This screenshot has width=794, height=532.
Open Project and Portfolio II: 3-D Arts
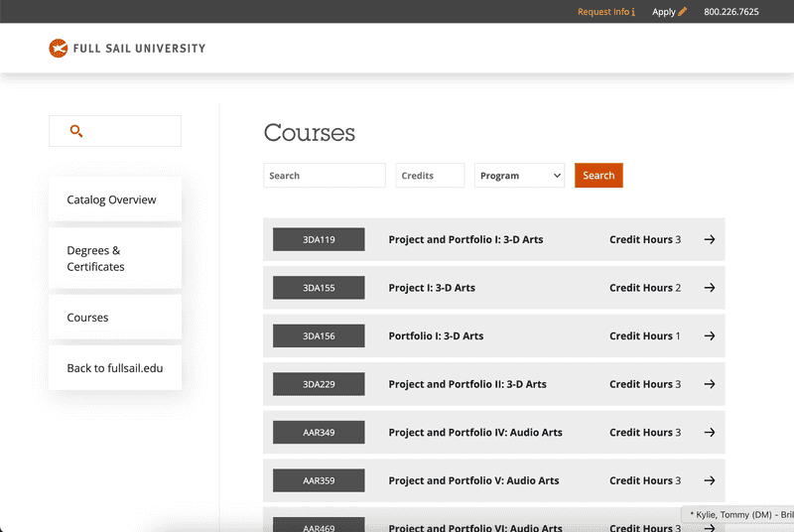467,384
